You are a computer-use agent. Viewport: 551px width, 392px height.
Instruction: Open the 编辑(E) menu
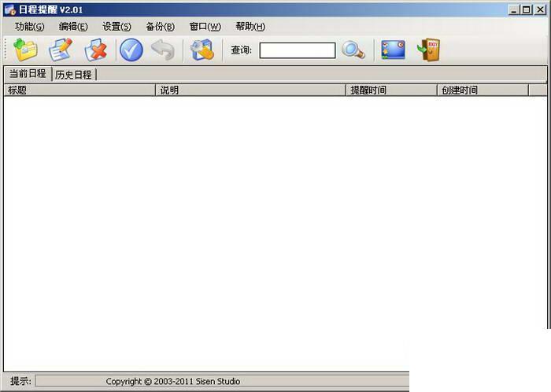tap(73, 26)
